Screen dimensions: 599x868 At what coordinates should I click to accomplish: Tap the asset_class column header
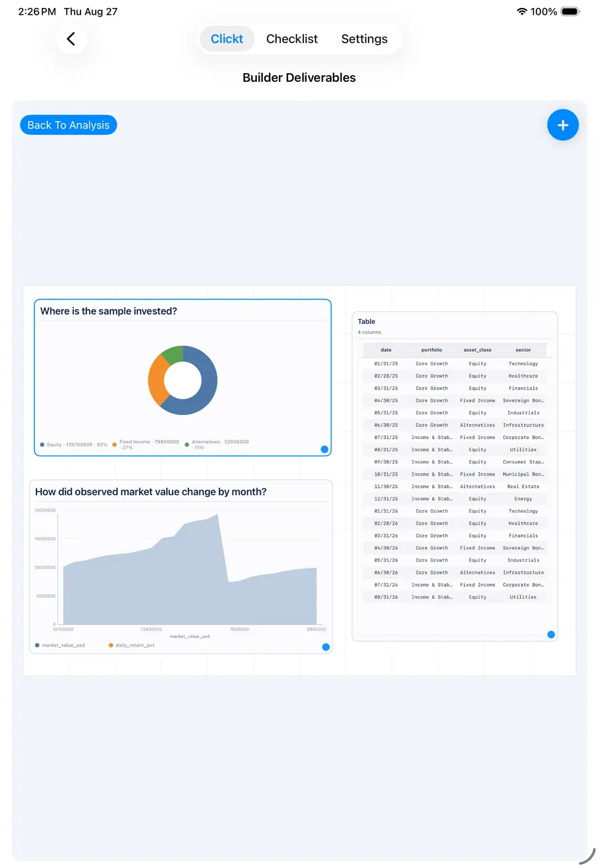click(x=477, y=350)
